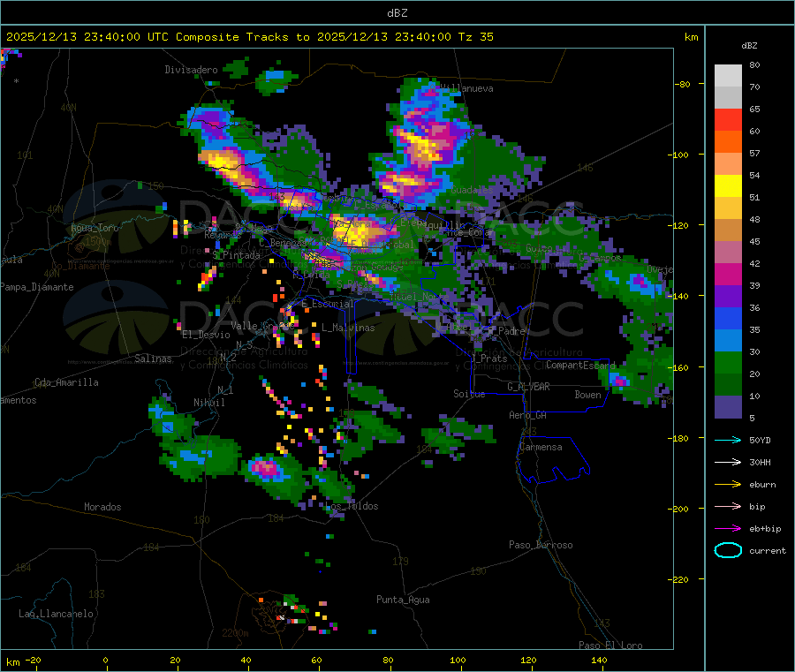Click the 'CompartEscand' map label
The height and width of the screenshot is (672, 795).
(581, 366)
